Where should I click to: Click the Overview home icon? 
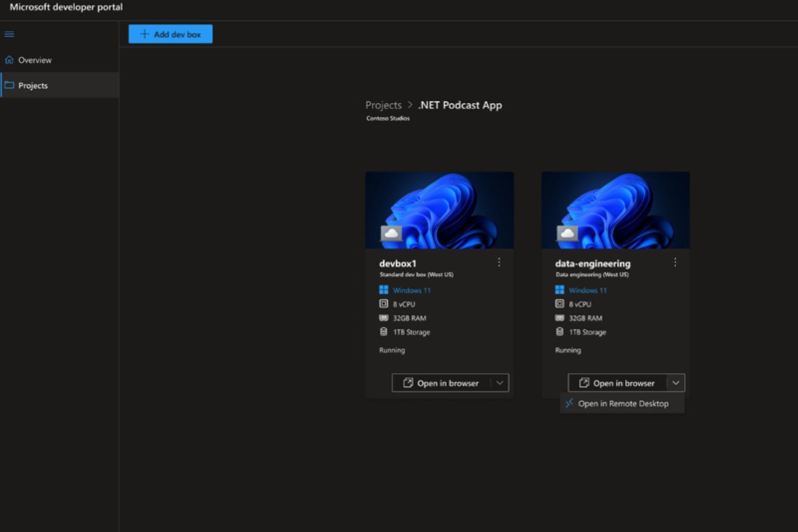click(9, 60)
